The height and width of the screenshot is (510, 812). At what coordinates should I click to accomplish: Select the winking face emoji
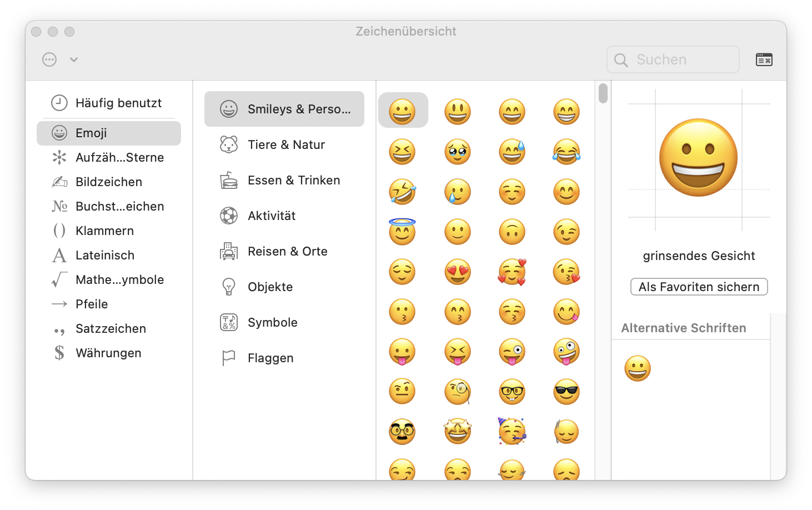click(567, 232)
